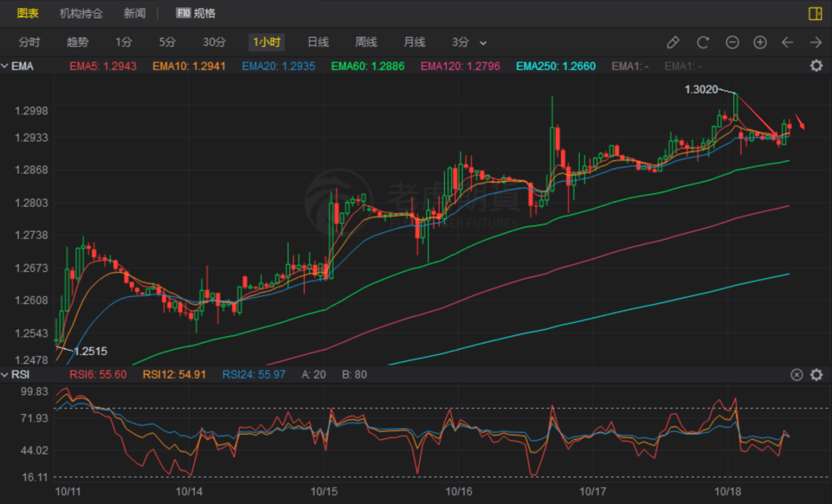Click the EMA250 value label
The height and width of the screenshot is (504, 832).
[556, 66]
